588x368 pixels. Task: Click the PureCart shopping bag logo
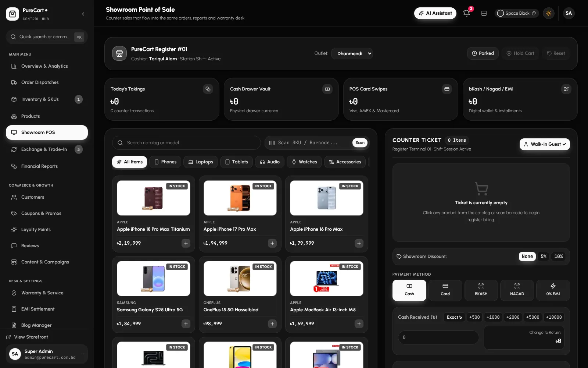12,14
